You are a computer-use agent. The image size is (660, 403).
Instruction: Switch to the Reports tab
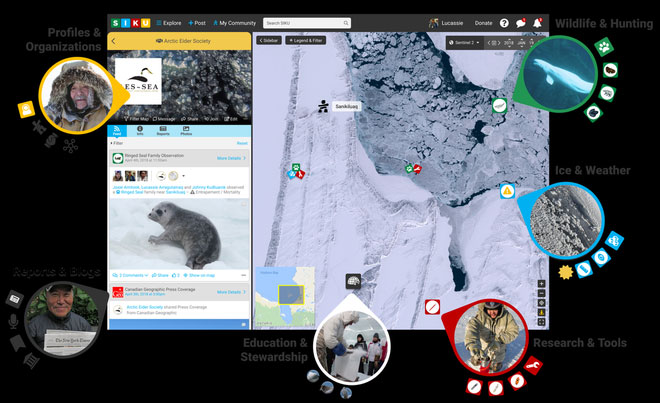pos(163,131)
